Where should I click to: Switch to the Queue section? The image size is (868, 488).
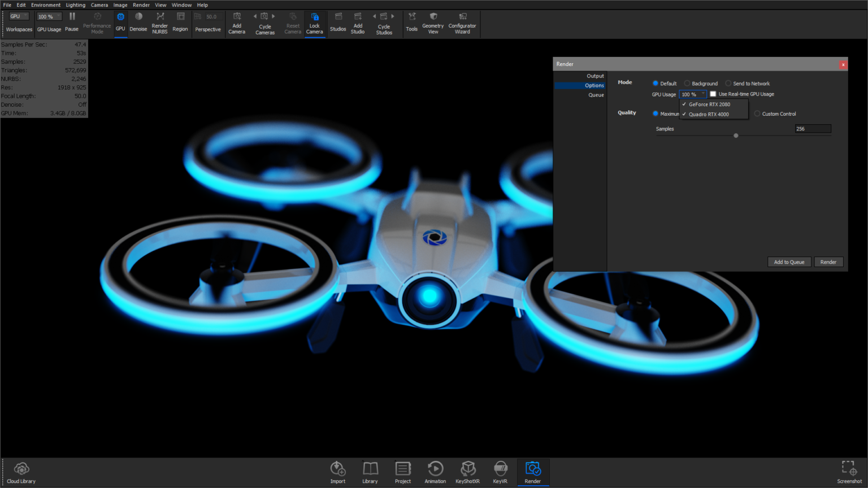[596, 95]
